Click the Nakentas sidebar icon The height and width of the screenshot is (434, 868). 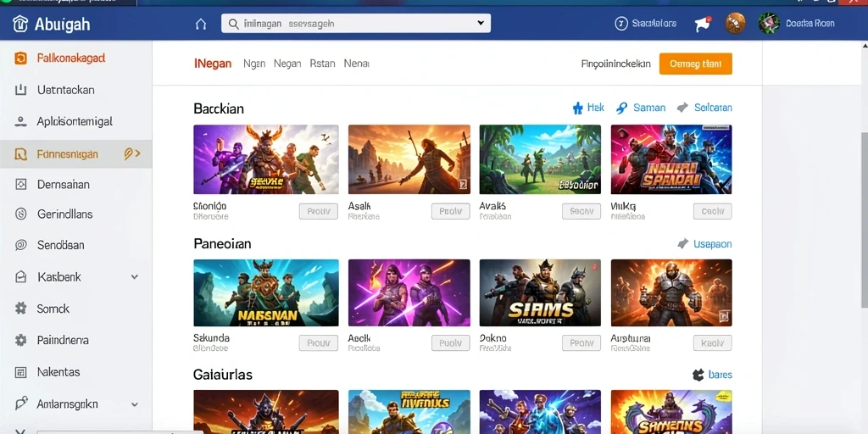coord(20,372)
